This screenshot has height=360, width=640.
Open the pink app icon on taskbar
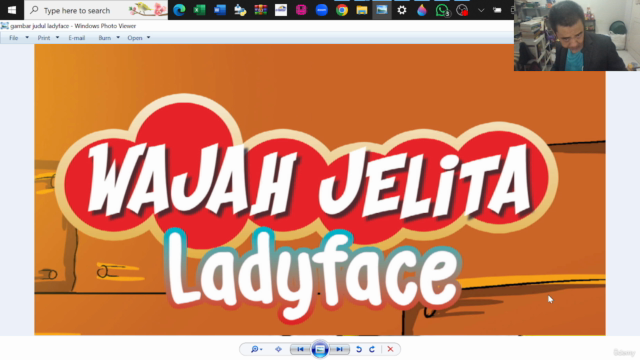click(301, 10)
